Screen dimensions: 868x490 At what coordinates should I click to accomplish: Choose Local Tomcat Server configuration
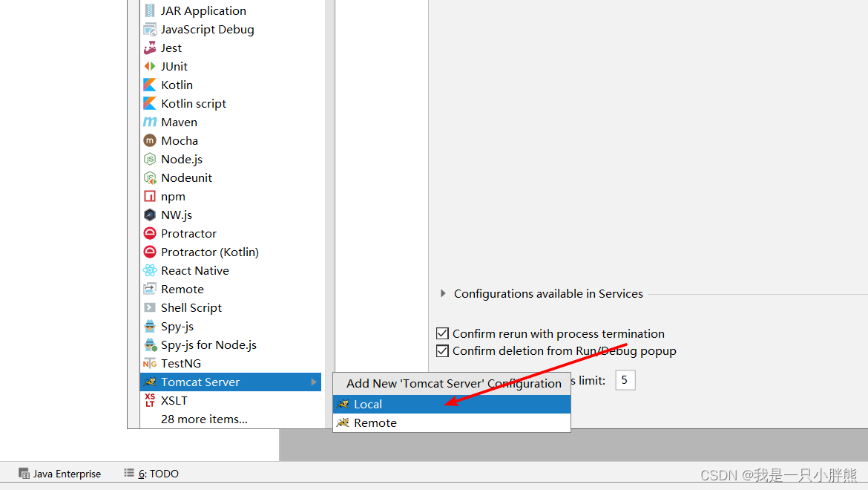[452, 404]
